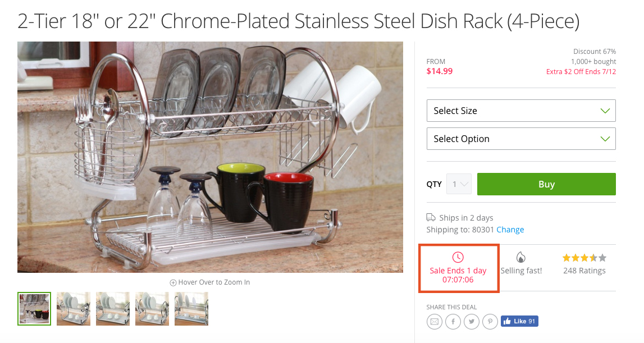644x343 pixels.
Task: Click Change next to shipping zip code
Action: [510, 229]
